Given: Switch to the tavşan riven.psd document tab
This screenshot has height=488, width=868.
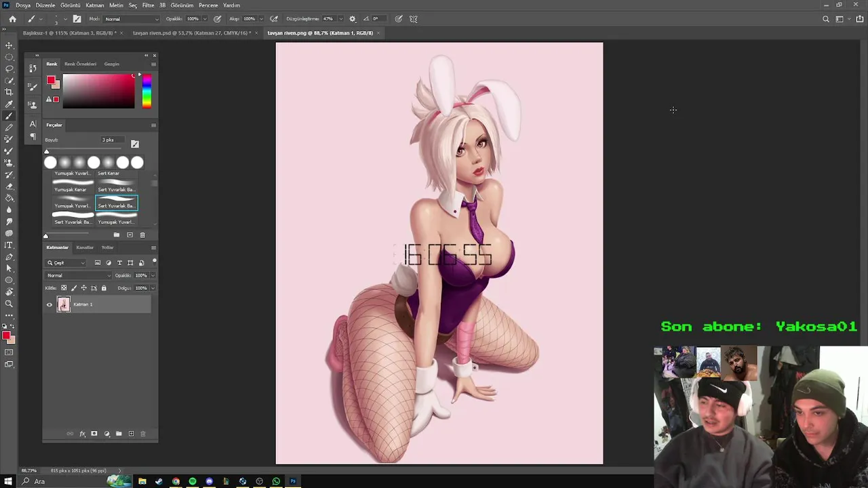Looking at the screenshot, I should coord(192,33).
